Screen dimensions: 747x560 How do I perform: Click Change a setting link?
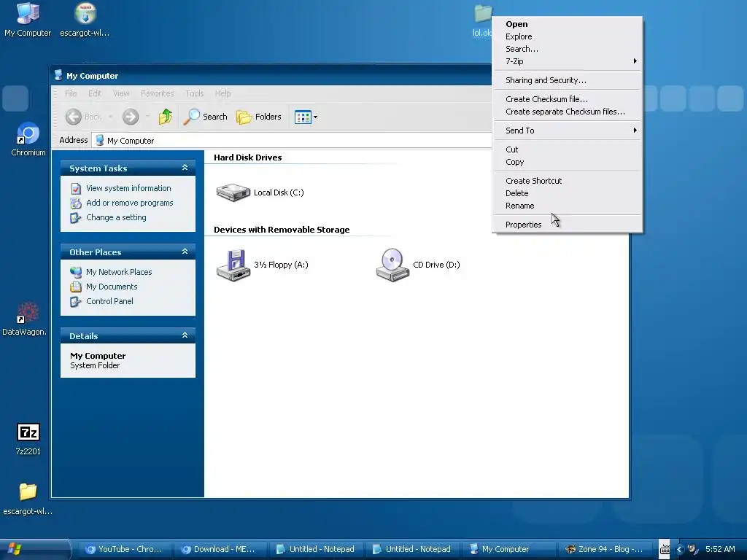pyautogui.click(x=116, y=217)
